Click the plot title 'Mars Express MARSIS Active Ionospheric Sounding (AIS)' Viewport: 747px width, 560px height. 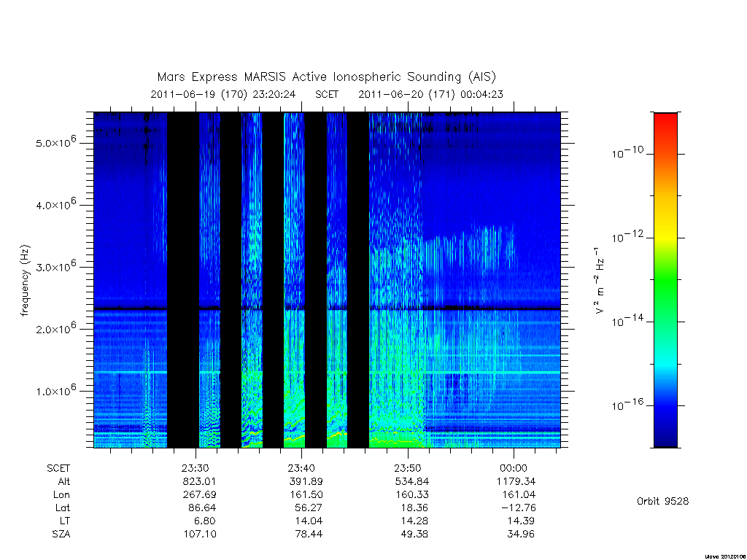326,77
